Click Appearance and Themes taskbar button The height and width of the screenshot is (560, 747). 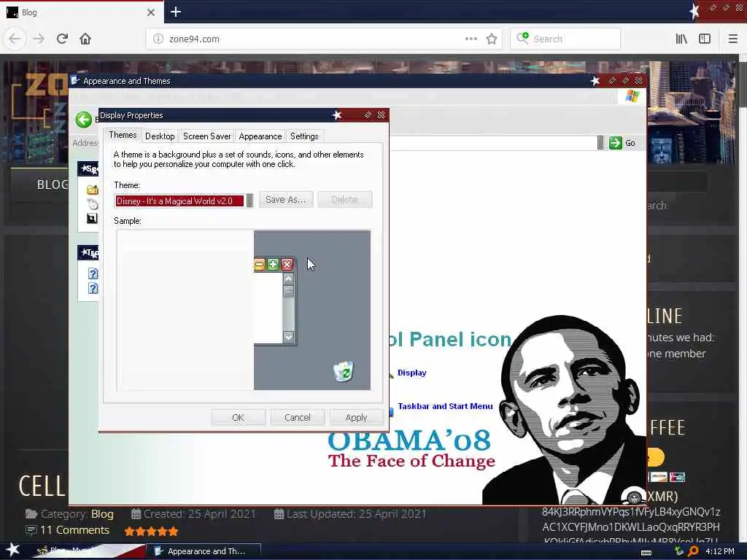[205, 551]
